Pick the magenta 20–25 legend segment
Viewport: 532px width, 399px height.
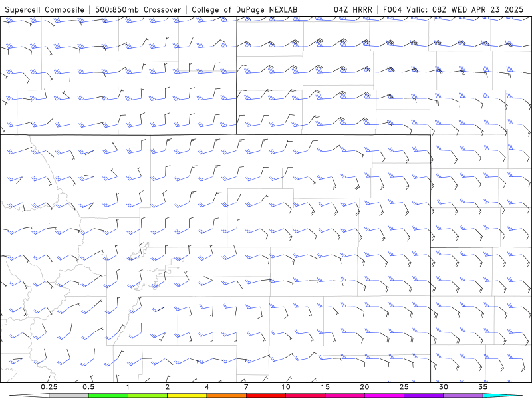384,396
